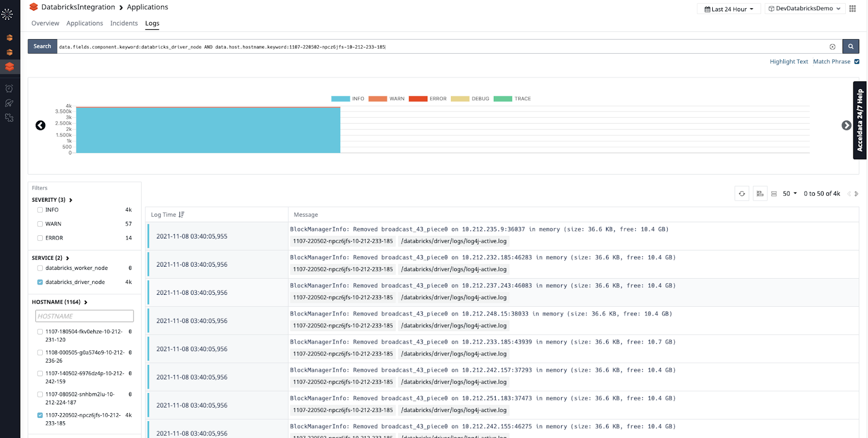Sort by Log Time using sort icon
The image size is (868, 438).
click(x=181, y=215)
